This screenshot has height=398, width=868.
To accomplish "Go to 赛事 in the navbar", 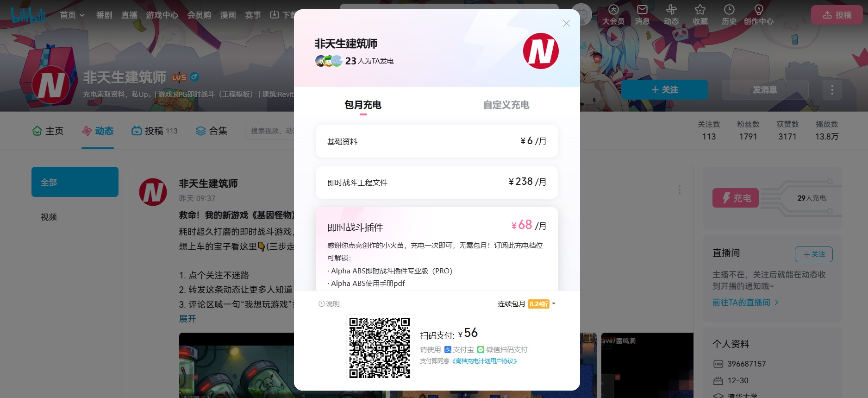I will pos(253,15).
